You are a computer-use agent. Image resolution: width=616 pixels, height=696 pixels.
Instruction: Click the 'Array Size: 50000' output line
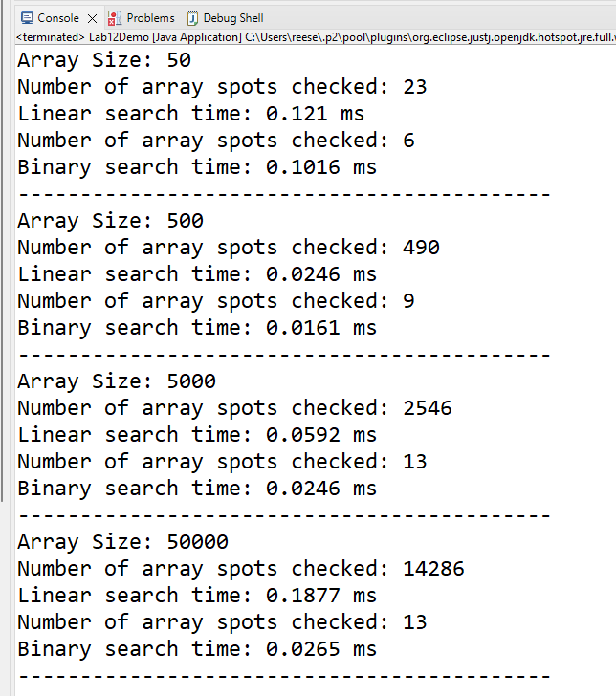click(x=122, y=542)
